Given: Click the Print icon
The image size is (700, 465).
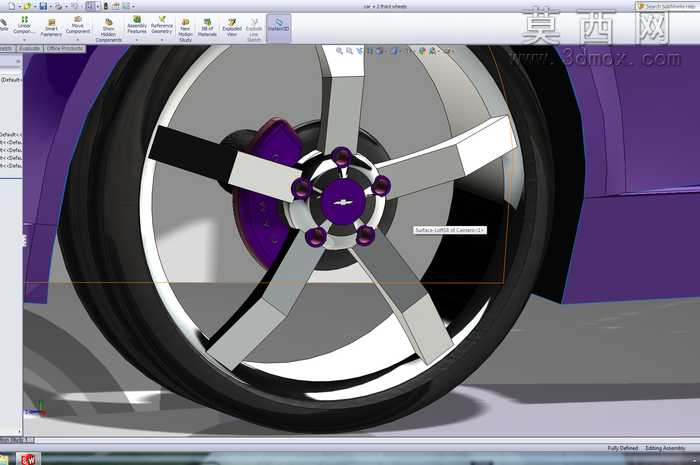Looking at the screenshot, I should [58, 6].
